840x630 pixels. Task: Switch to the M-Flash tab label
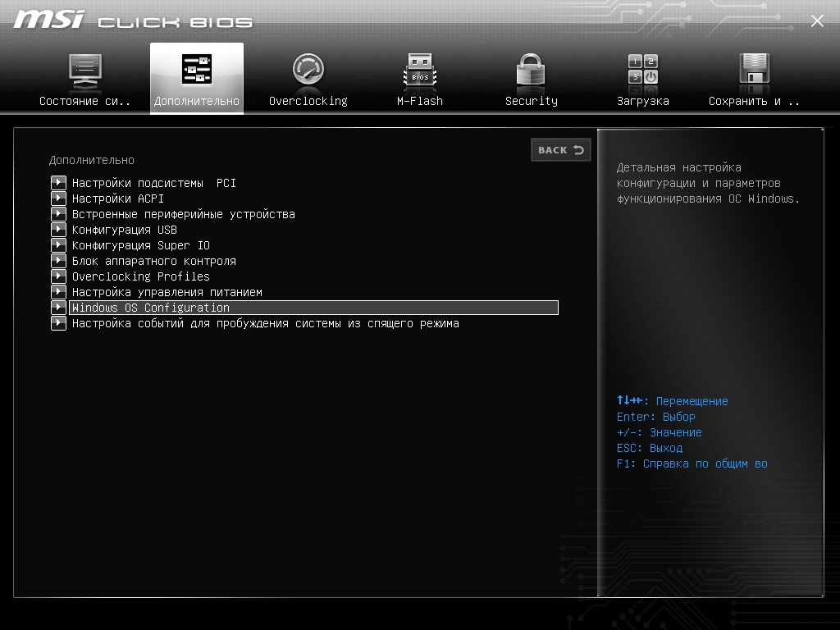click(420, 101)
